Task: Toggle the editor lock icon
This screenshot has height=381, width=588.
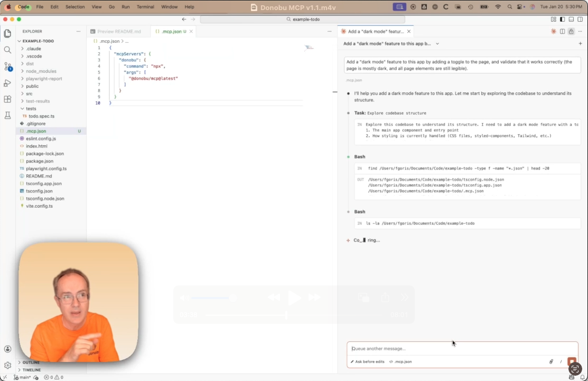Action: coord(571,31)
